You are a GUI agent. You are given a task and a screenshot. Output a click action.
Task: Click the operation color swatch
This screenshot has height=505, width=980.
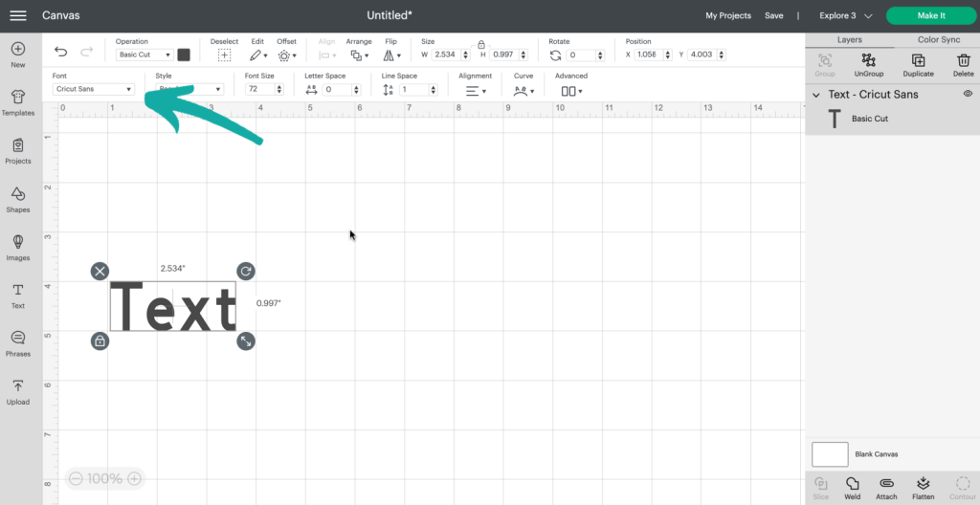click(x=183, y=55)
